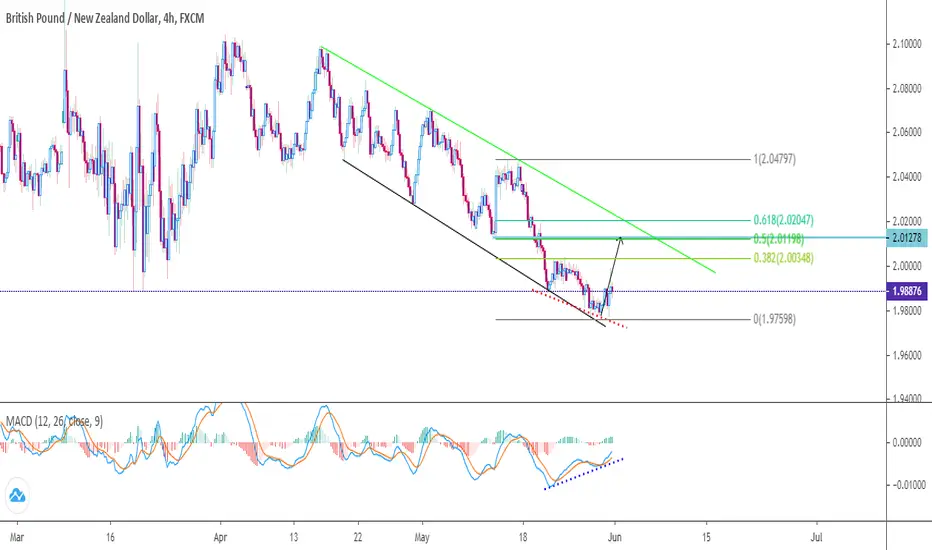
Task: Click the Apr date on time axis
Action: coord(220,538)
